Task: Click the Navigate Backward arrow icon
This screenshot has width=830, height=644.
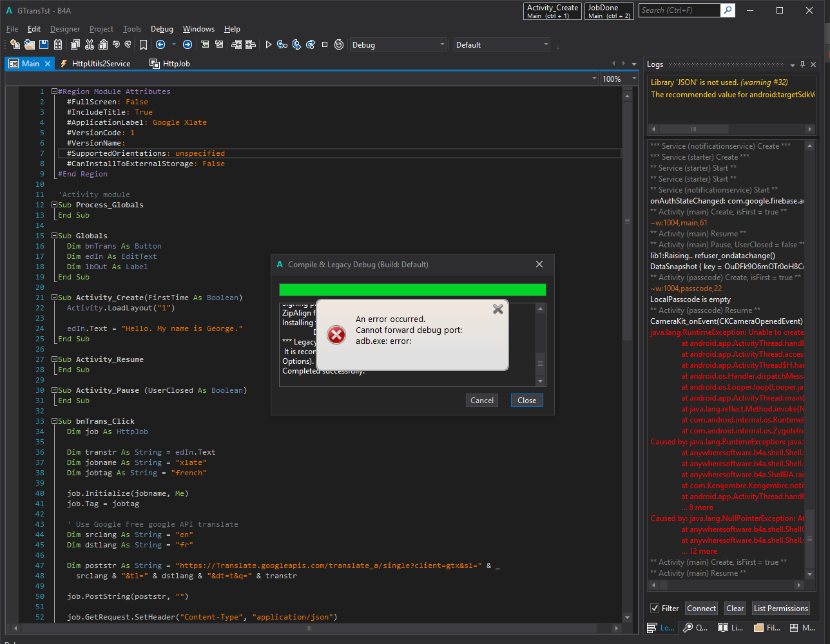Action: [160, 44]
